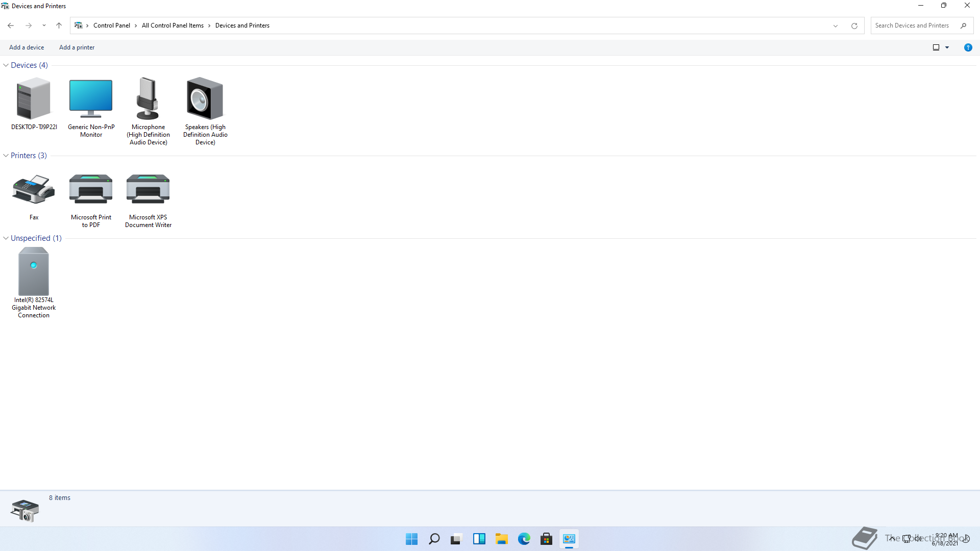This screenshot has width=980, height=551.
Task: Click Add a printer
Action: [x=77, y=47]
